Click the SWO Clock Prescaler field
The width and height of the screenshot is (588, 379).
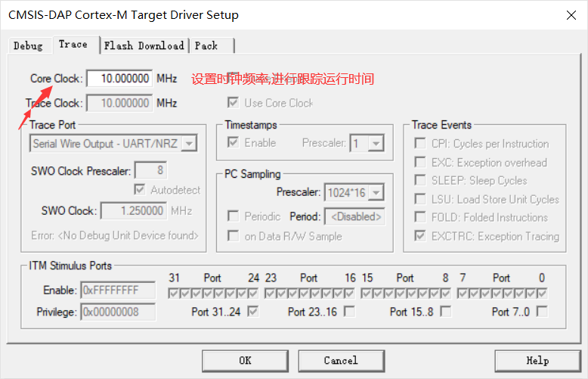(x=150, y=170)
